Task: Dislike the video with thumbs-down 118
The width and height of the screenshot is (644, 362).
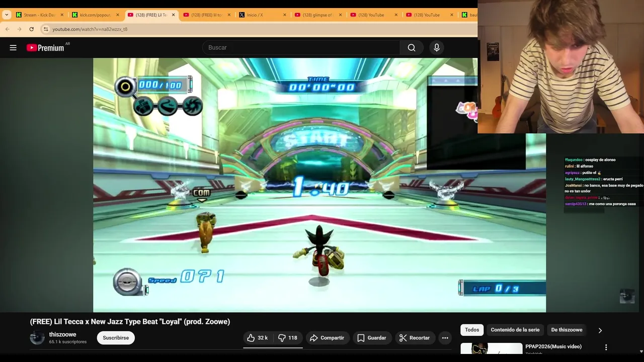Action: (x=288, y=338)
